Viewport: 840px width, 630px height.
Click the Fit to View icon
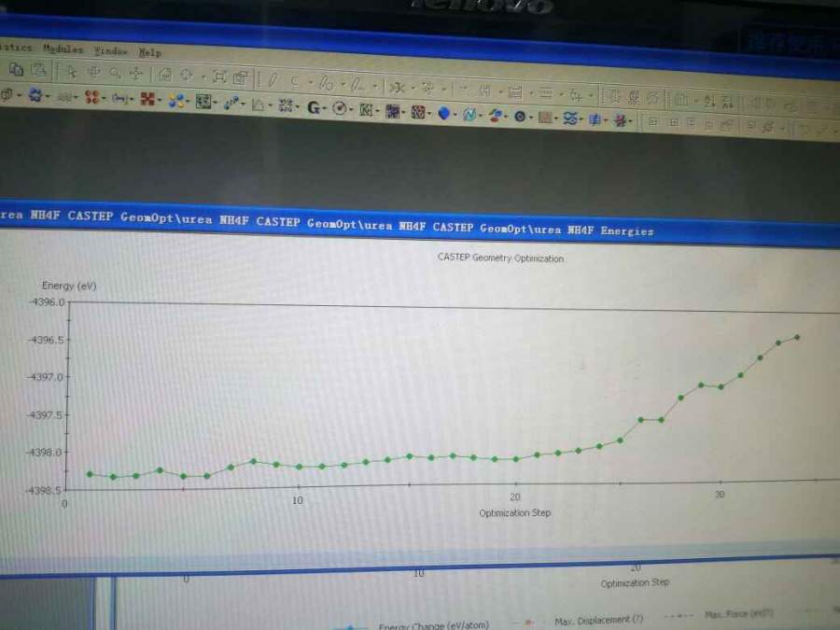point(218,77)
